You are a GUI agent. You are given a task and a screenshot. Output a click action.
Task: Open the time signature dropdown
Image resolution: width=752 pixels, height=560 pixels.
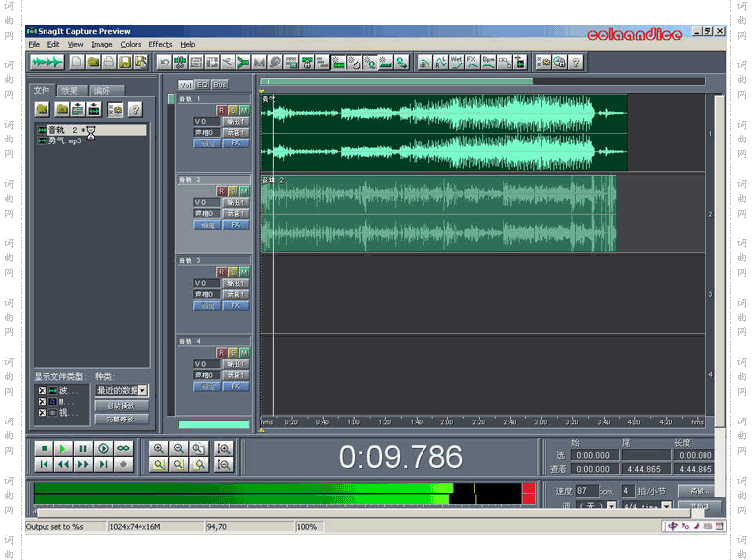click(x=667, y=505)
